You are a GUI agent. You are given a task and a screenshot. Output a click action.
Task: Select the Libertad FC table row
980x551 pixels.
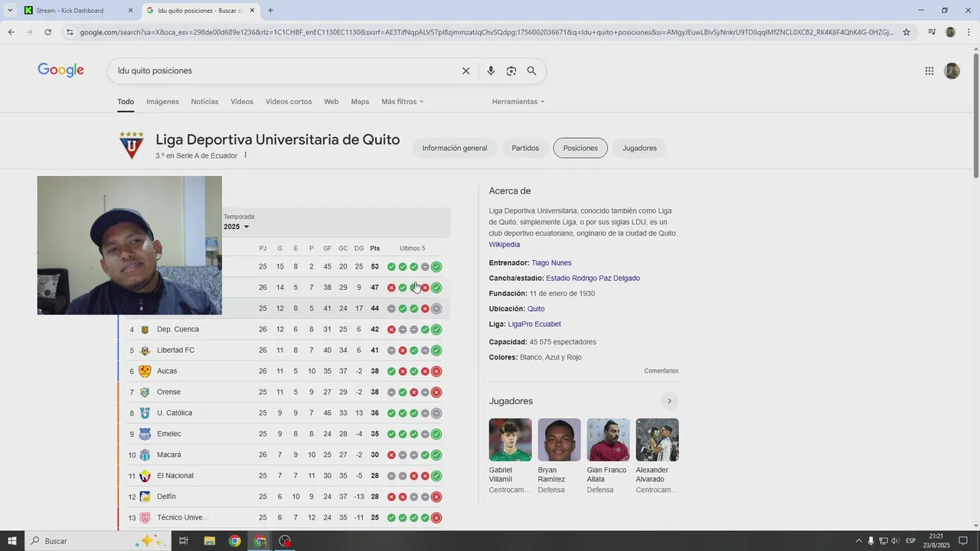(283, 350)
